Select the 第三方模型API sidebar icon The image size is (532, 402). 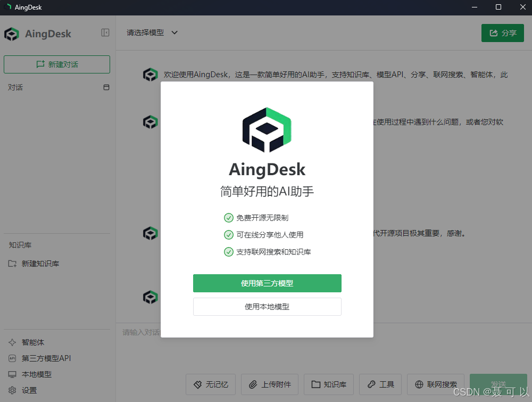(x=12, y=358)
